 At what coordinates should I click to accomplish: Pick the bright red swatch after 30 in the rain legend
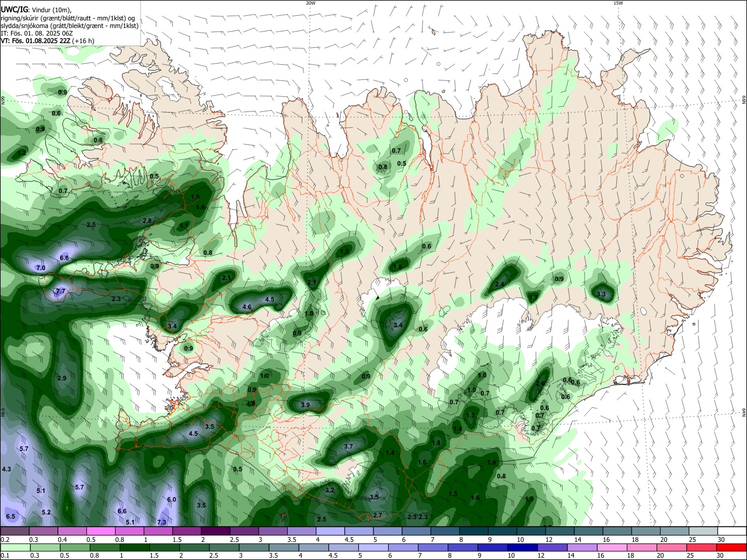click(x=731, y=547)
